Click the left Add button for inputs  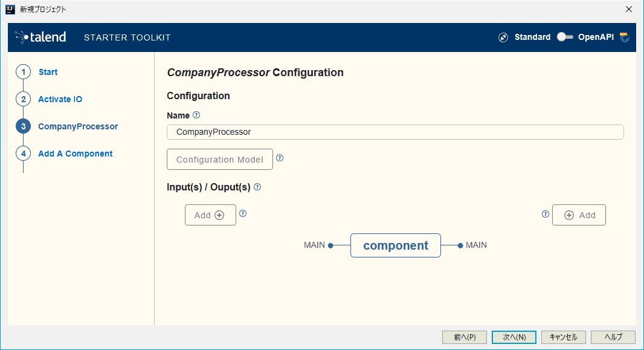point(210,214)
